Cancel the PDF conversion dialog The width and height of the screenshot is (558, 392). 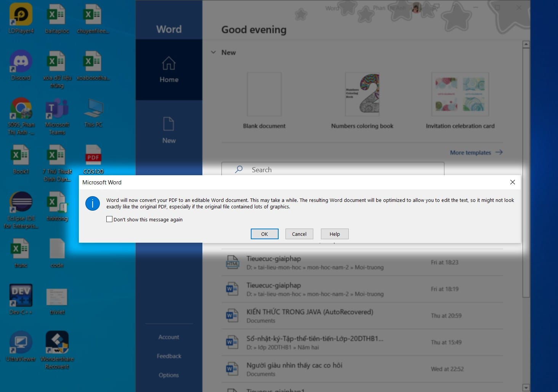pyautogui.click(x=299, y=234)
